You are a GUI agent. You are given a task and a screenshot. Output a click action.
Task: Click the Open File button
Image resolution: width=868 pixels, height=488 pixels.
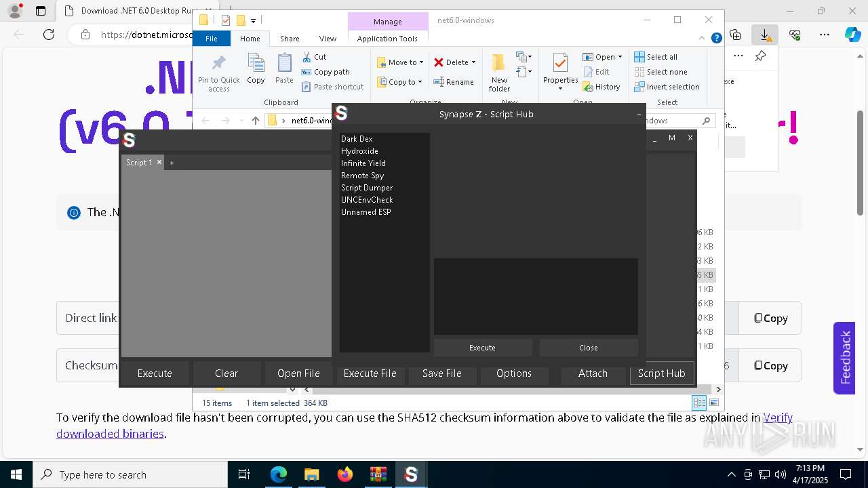298,373
